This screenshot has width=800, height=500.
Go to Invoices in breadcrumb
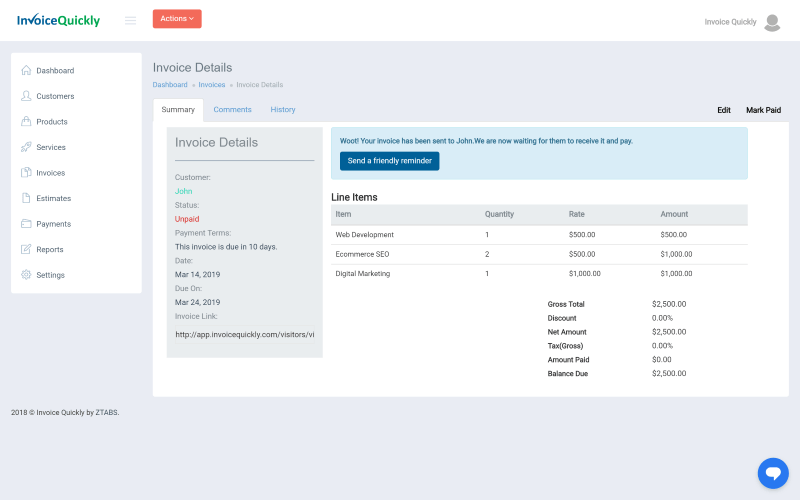tap(211, 85)
